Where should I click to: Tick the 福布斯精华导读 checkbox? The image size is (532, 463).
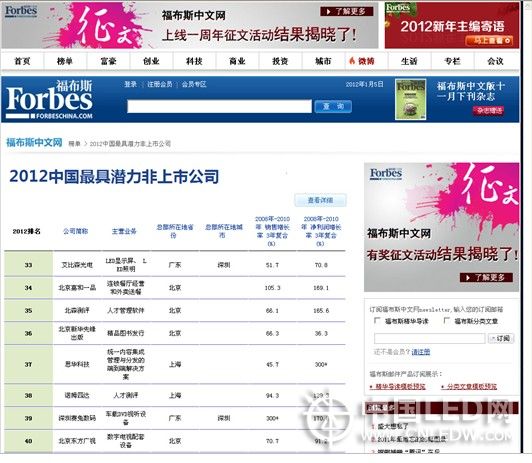377,320
